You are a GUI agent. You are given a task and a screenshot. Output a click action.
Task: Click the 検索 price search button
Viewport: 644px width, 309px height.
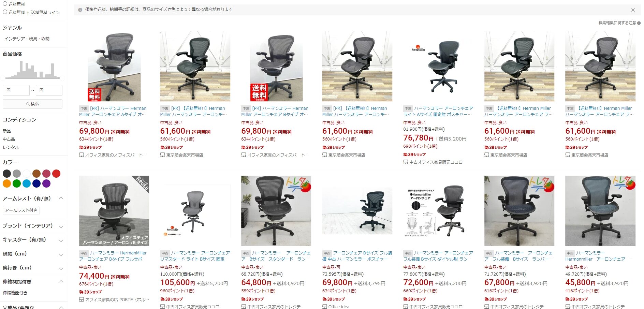point(32,104)
